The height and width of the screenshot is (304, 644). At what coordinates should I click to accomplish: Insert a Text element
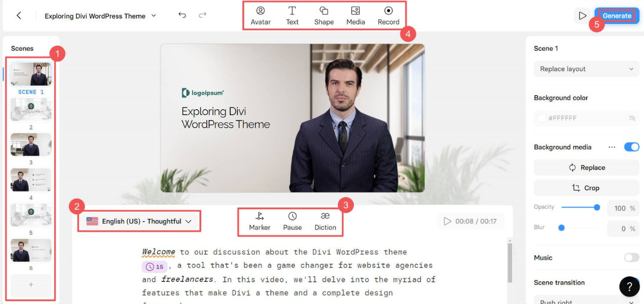point(292,16)
